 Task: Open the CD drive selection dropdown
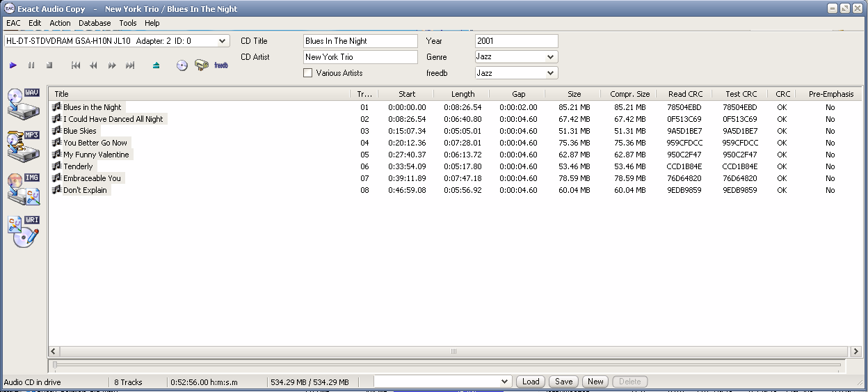[223, 41]
